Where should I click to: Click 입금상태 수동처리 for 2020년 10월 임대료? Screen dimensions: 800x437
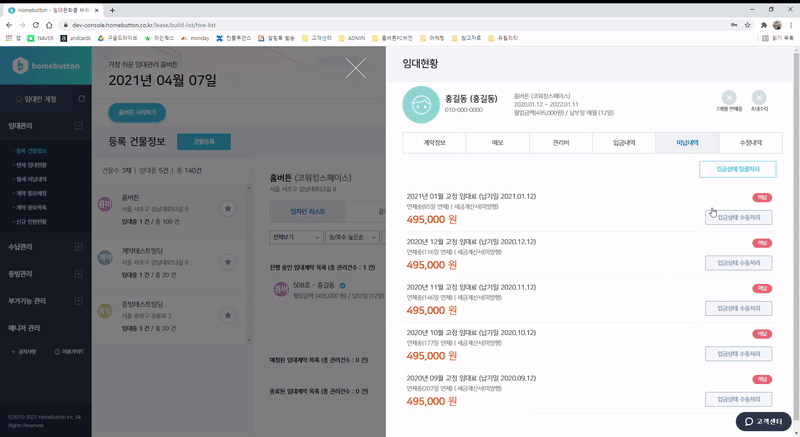(x=738, y=353)
